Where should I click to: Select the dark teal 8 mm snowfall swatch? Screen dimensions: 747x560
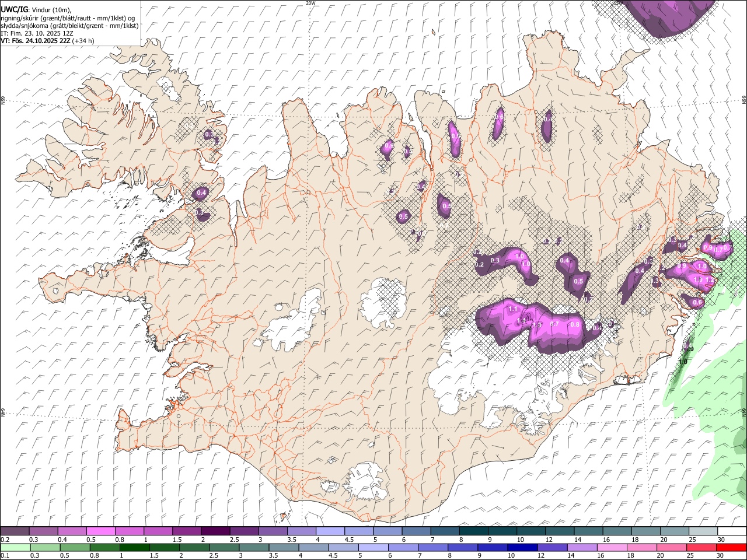[473, 531]
